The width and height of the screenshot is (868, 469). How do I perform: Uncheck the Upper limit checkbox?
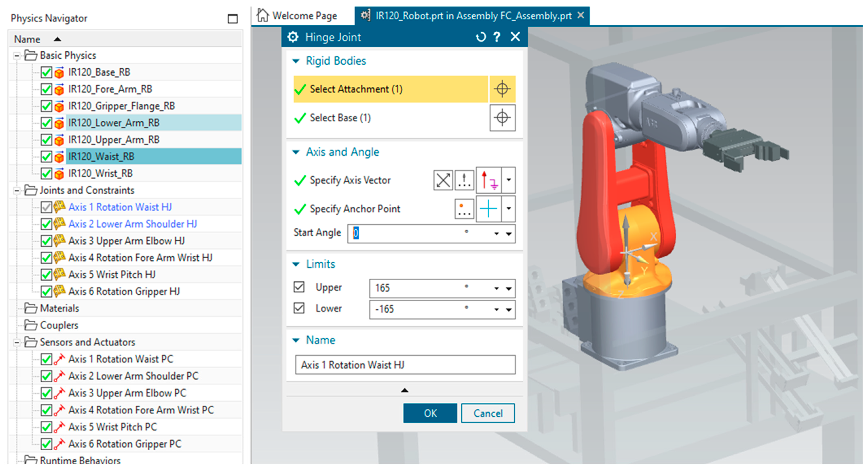click(x=299, y=287)
